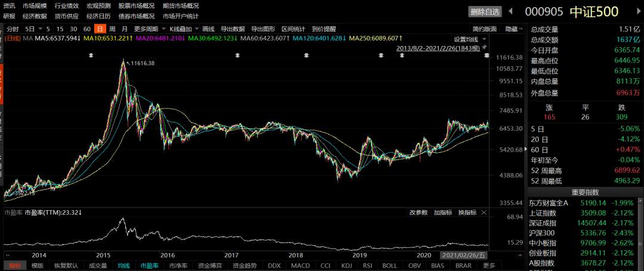644x271 pixels.
Task: Select the 周 weekly period
Action: (x=112, y=29)
